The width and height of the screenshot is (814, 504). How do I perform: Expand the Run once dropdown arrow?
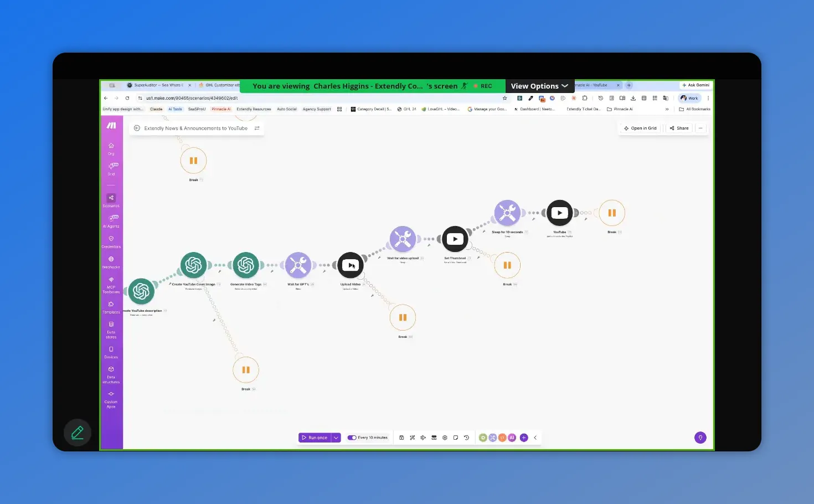point(336,437)
